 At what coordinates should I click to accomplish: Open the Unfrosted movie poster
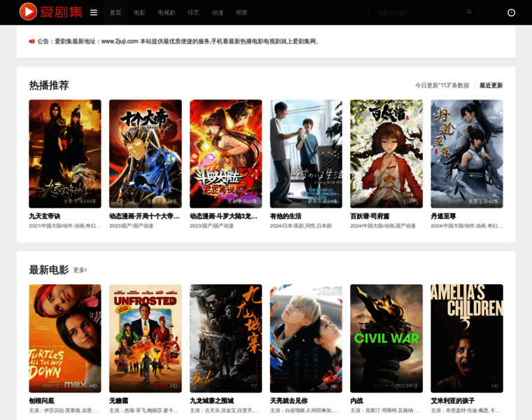click(145, 339)
